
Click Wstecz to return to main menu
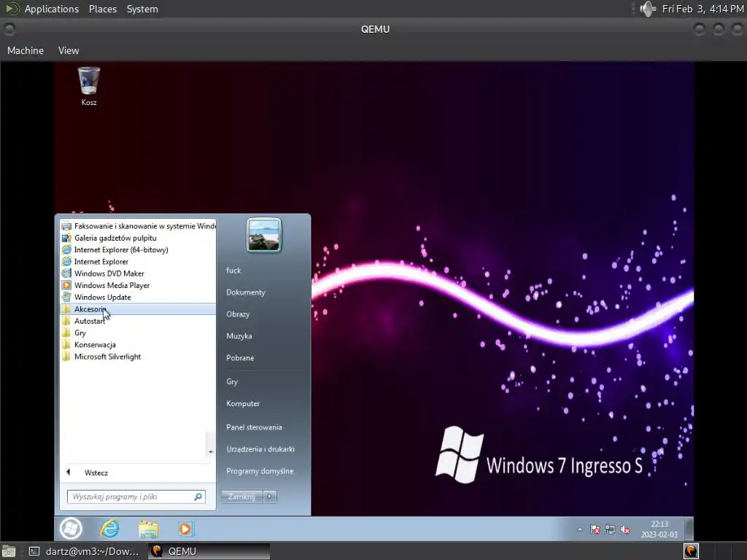point(138,472)
